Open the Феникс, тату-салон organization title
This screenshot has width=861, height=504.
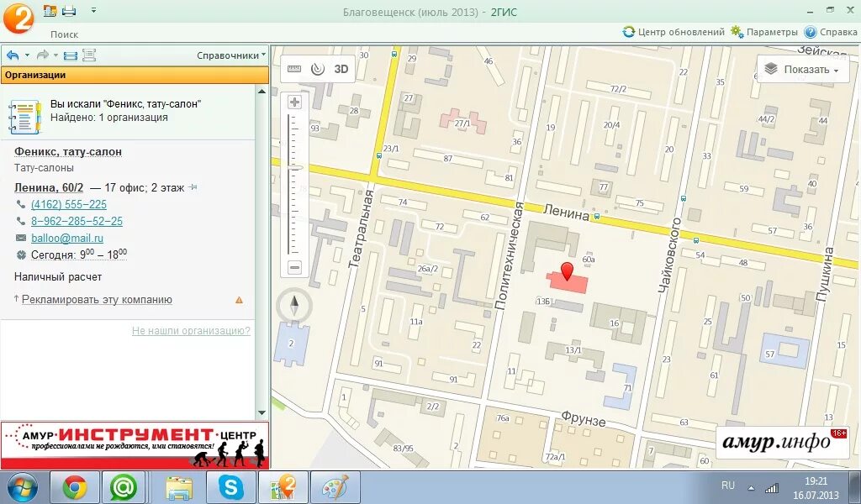coord(68,151)
